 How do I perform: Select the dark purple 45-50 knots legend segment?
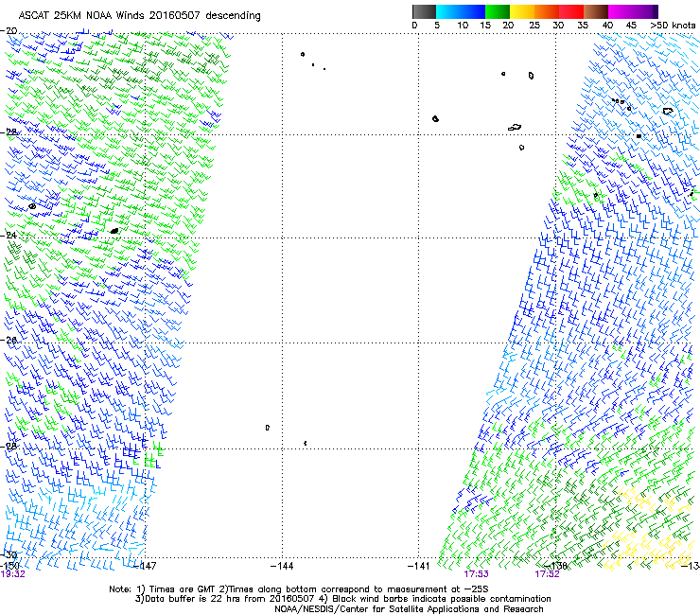[x=645, y=11]
